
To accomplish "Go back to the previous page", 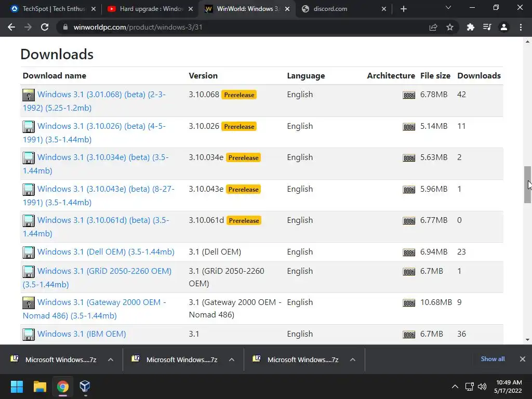I will click(11, 27).
